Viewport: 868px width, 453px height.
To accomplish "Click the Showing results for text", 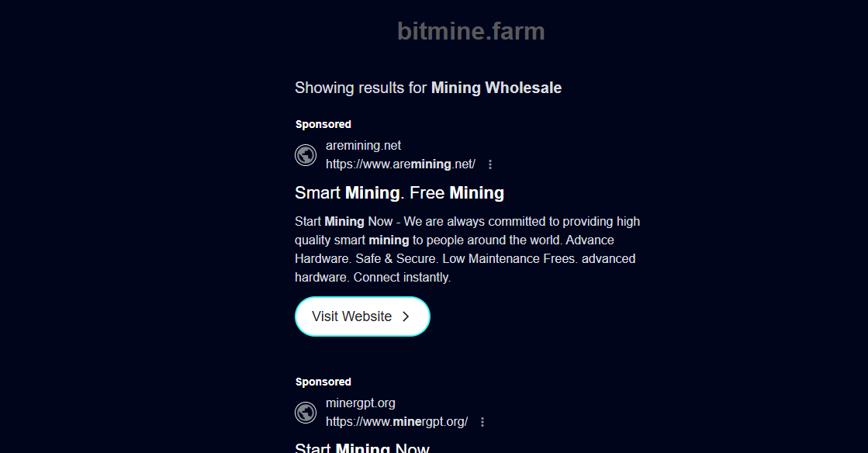I will coord(361,88).
